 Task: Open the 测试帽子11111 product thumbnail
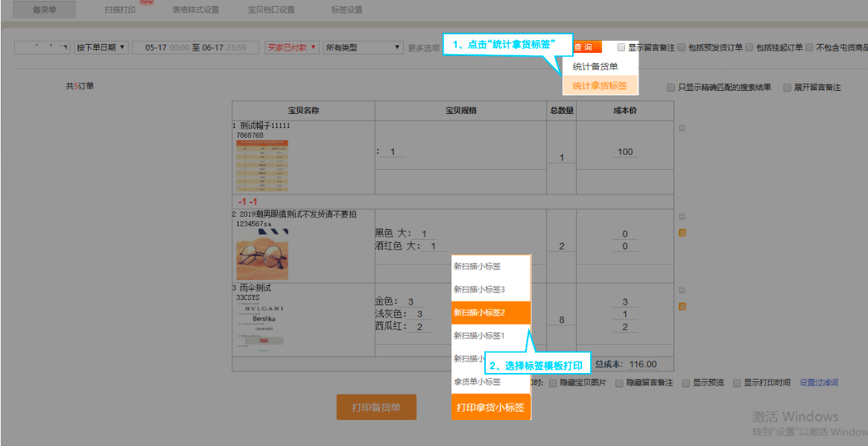coord(262,167)
